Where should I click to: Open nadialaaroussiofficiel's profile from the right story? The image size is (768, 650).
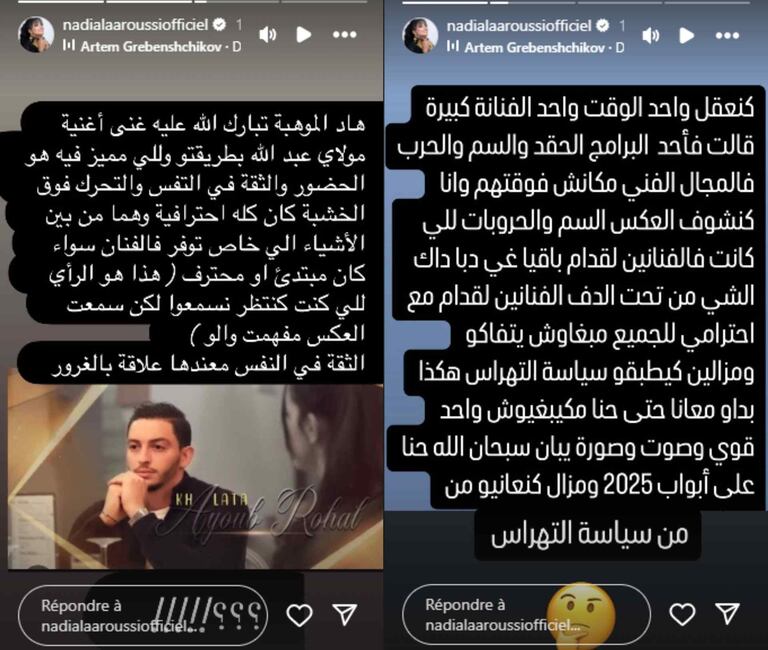(519, 25)
